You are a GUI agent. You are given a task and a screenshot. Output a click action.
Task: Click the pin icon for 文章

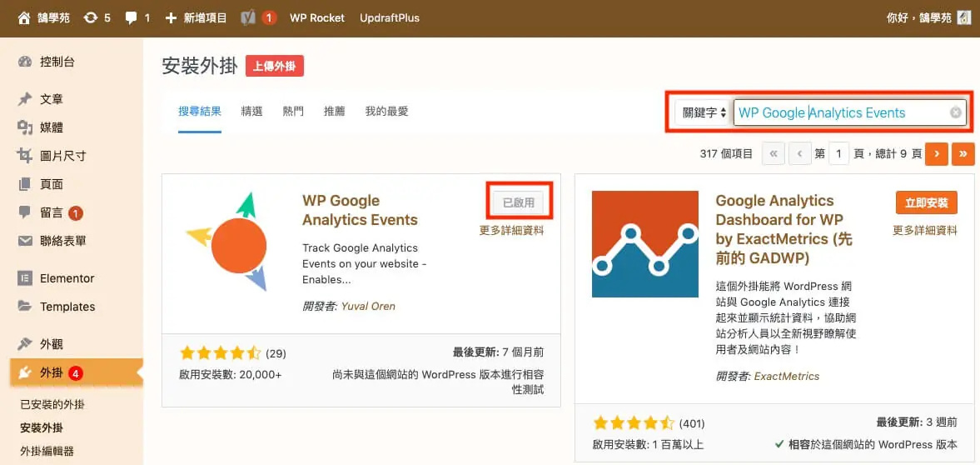click(25, 99)
